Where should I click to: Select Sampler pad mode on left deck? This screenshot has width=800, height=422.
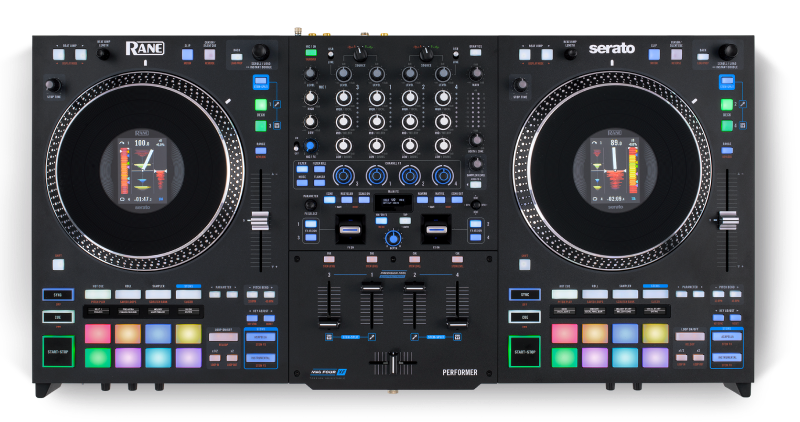click(x=158, y=294)
